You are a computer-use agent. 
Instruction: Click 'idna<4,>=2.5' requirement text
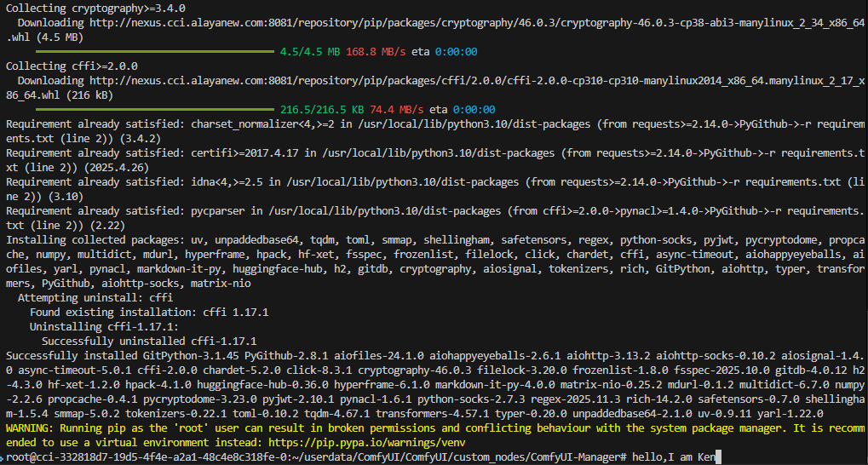click(x=226, y=181)
